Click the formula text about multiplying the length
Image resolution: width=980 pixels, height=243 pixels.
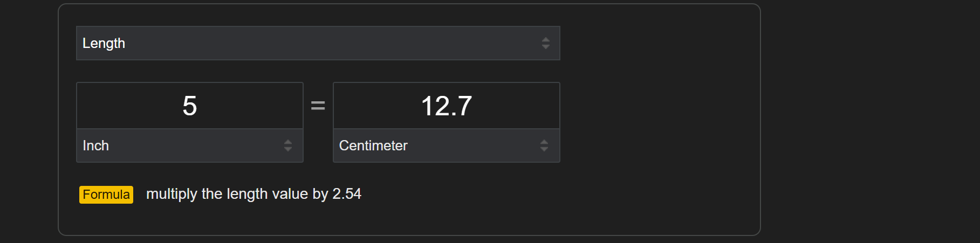(x=253, y=194)
